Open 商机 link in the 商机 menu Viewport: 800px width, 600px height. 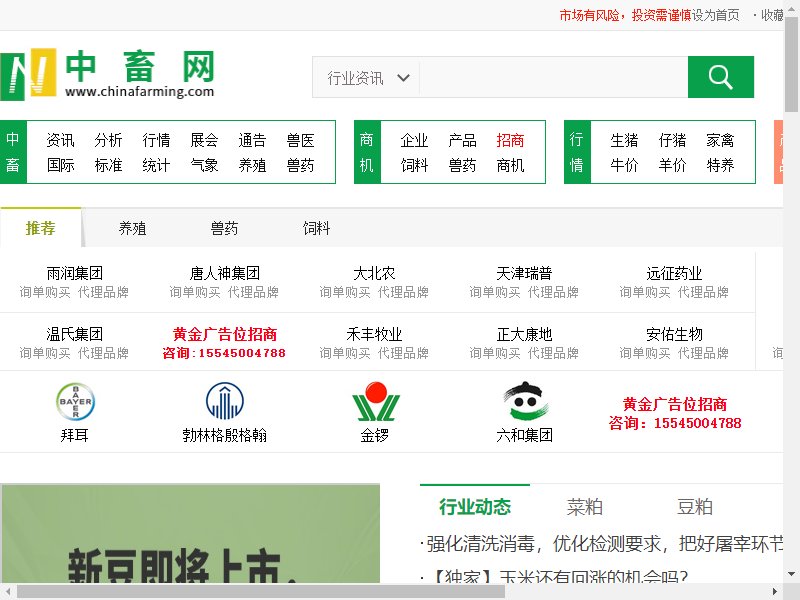point(510,165)
